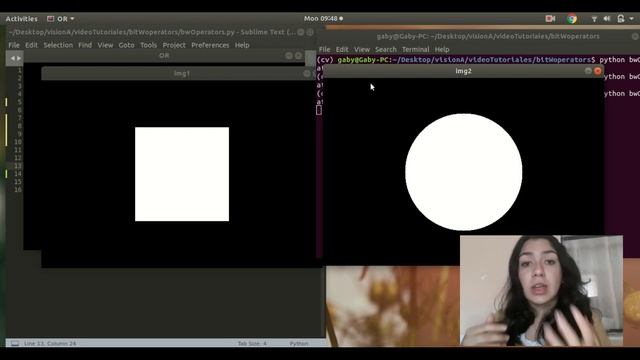Click the volume speaker icon in the top bar
Screen dimensions: 640x360
[607, 19]
